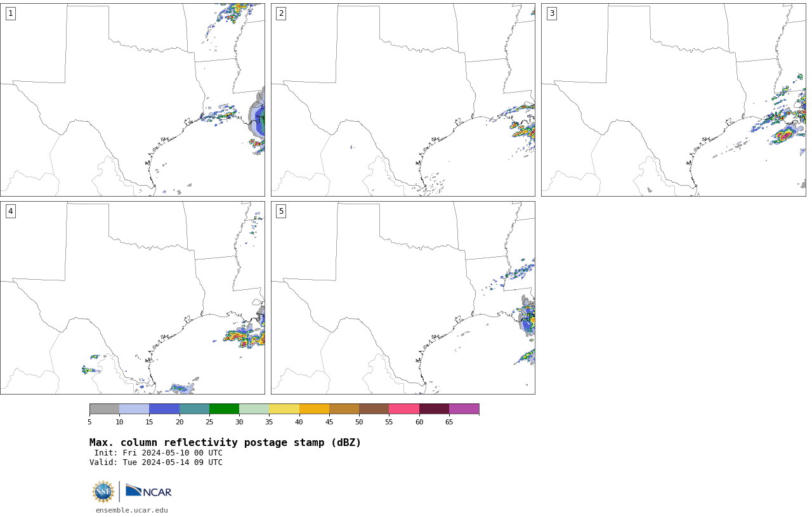Click the NCAR logo
Image resolution: width=812 pixels, height=517 pixels.
pyautogui.click(x=148, y=491)
